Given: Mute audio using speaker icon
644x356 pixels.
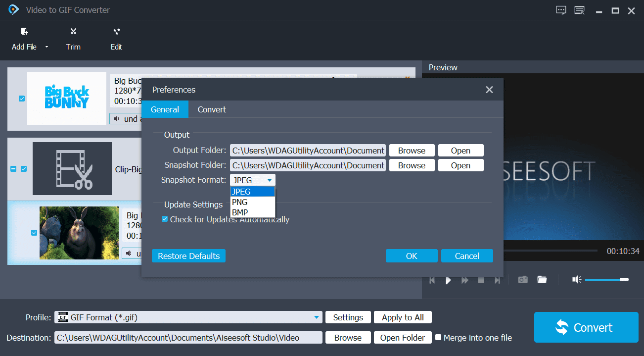Looking at the screenshot, I should click(577, 280).
